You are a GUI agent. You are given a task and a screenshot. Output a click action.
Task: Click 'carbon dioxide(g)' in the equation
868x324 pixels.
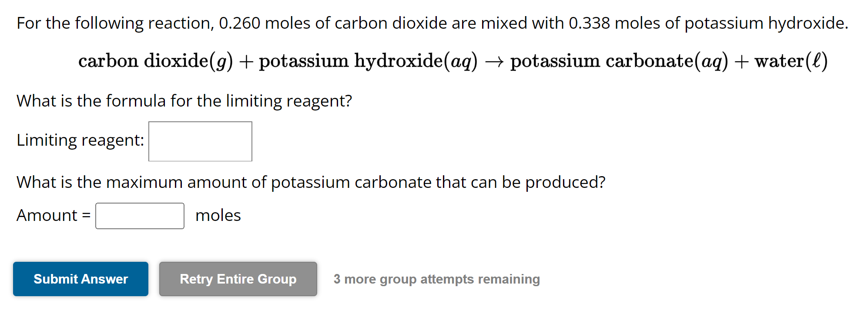click(156, 61)
